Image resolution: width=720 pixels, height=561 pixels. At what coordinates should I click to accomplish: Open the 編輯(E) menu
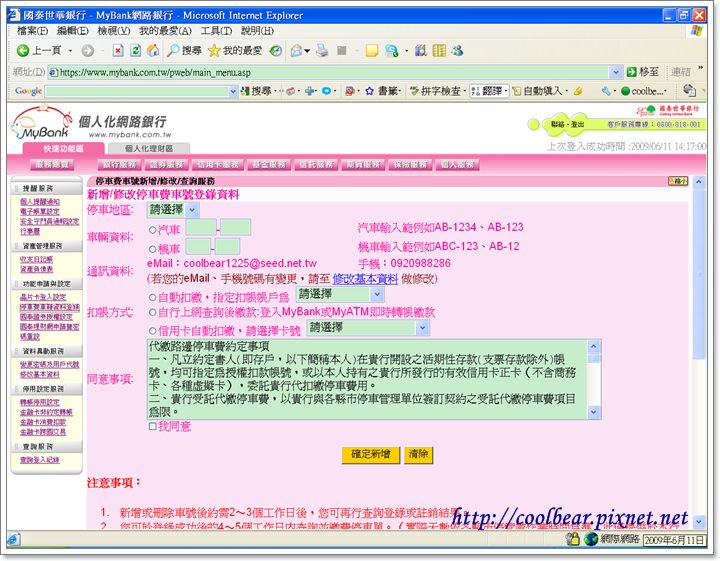tap(73, 31)
